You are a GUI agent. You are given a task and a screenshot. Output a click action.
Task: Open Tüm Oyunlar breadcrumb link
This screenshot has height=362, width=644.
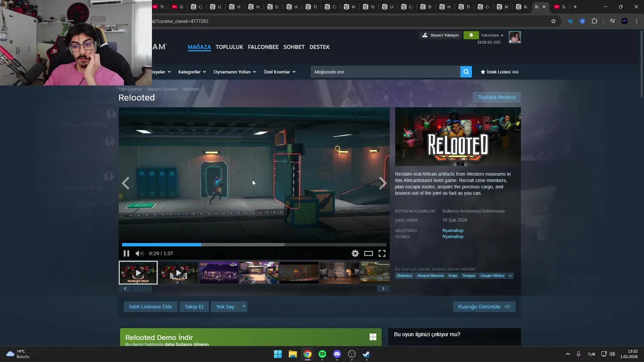pos(130,89)
